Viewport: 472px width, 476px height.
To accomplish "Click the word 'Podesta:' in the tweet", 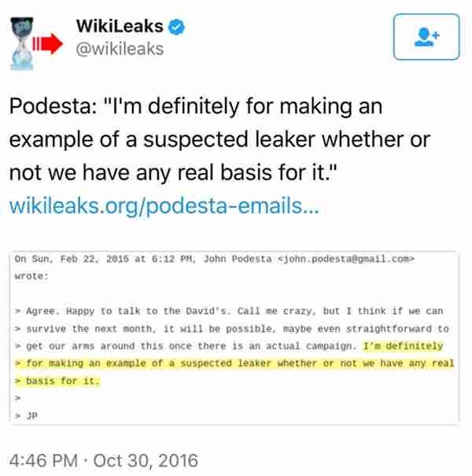I will pos(53,106).
